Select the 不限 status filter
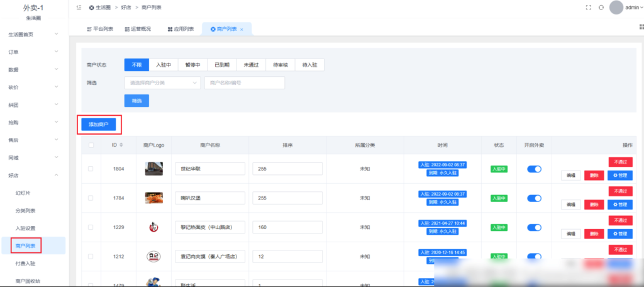This screenshot has height=287, width=644. coord(136,65)
